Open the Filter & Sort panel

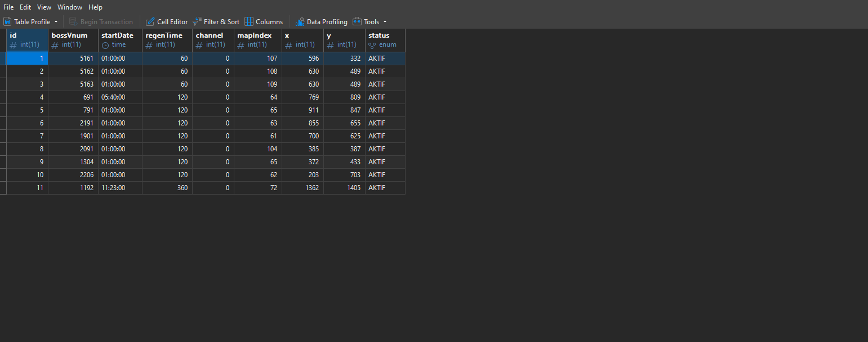click(x=216, y=22)
